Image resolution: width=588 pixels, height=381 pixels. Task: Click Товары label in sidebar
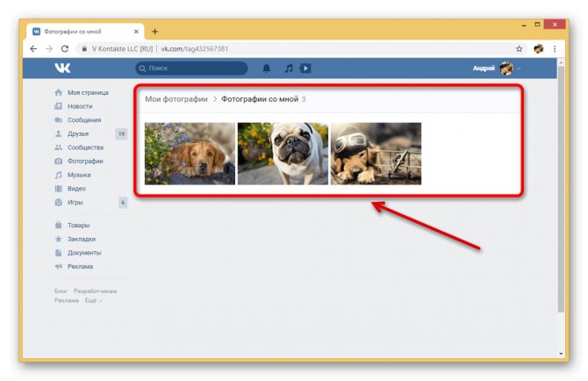coord(78,225)
